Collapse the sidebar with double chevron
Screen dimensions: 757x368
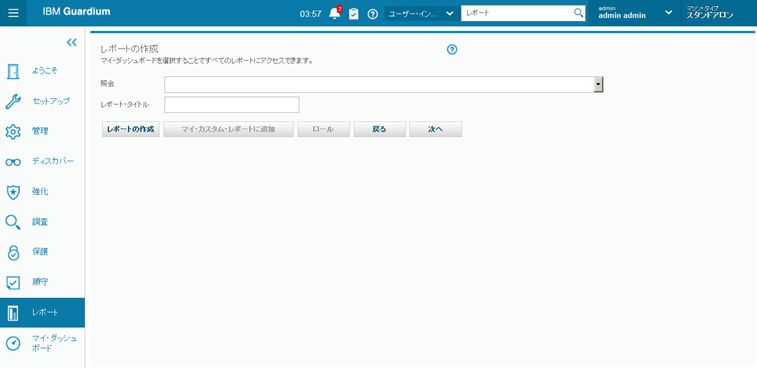point(71,42)
